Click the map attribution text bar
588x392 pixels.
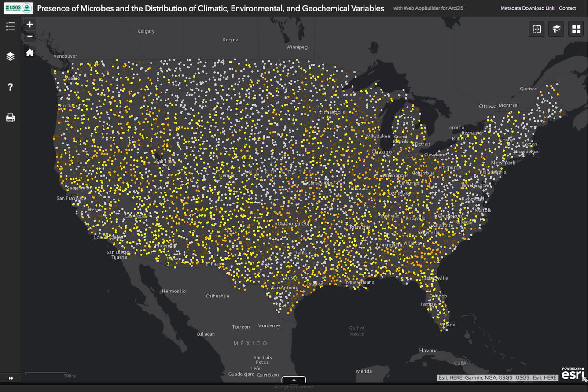(498, 377)
